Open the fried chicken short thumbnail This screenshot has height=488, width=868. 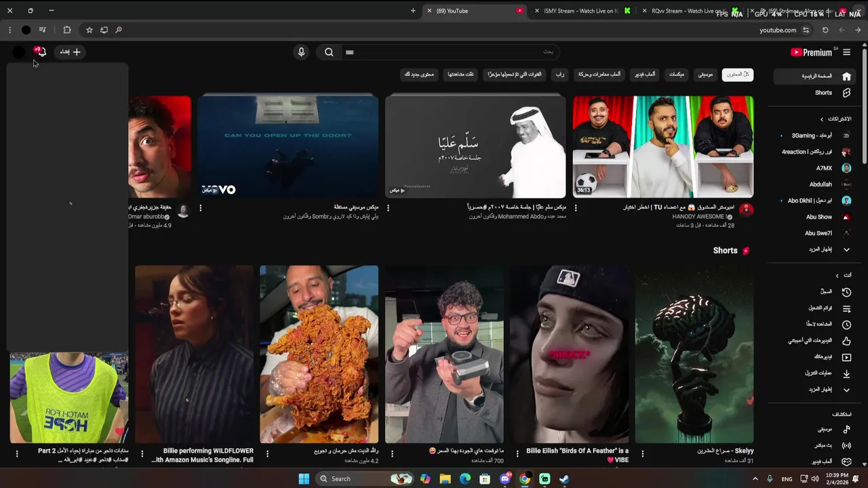click(x=319, y=354)
